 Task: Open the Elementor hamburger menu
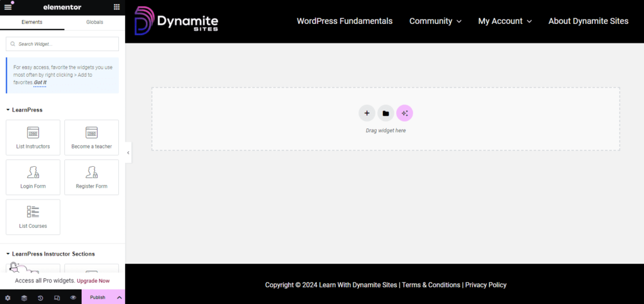pos(8,7)
